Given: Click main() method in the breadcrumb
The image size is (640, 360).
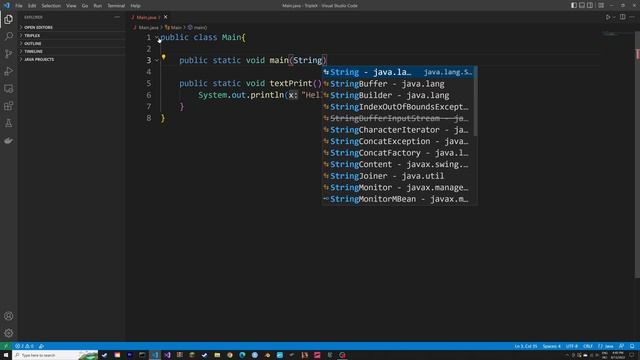Looking at the screenshot, I should [198, 27].
